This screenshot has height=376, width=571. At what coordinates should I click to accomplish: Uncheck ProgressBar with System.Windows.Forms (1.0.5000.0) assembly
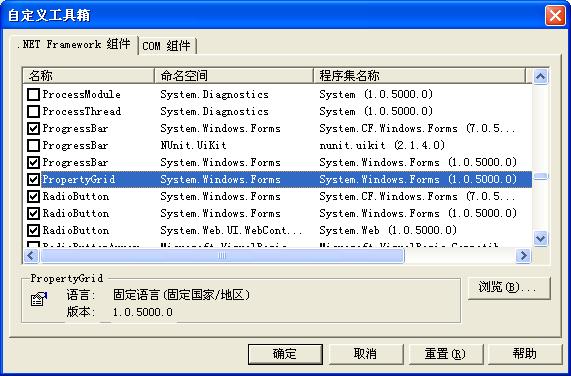(34, 162)
